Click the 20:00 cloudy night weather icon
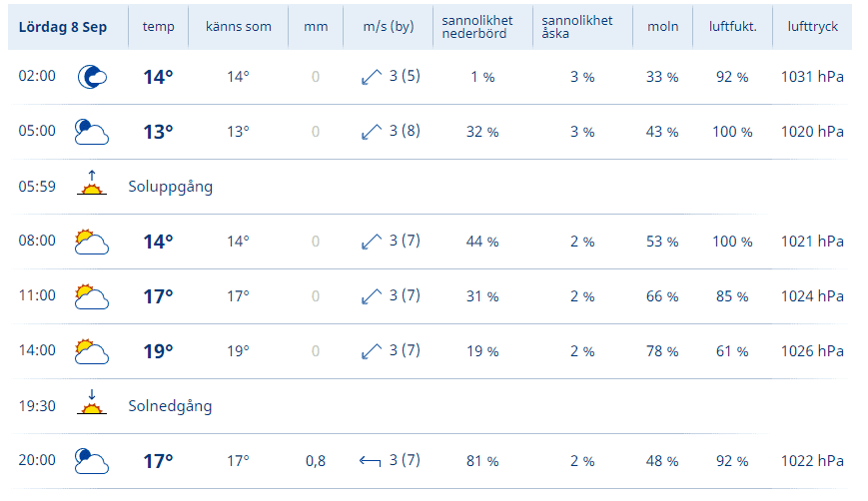Viewport: 868px width, 501px height. 92,461
